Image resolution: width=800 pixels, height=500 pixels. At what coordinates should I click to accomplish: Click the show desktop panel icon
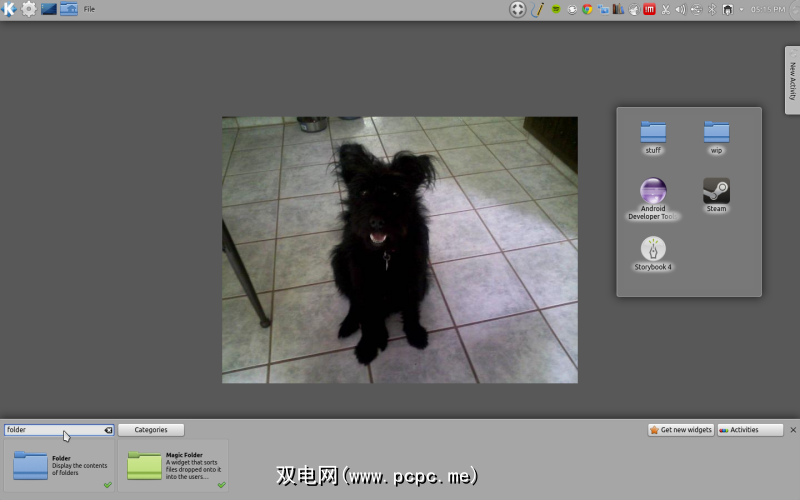[49, 9]
